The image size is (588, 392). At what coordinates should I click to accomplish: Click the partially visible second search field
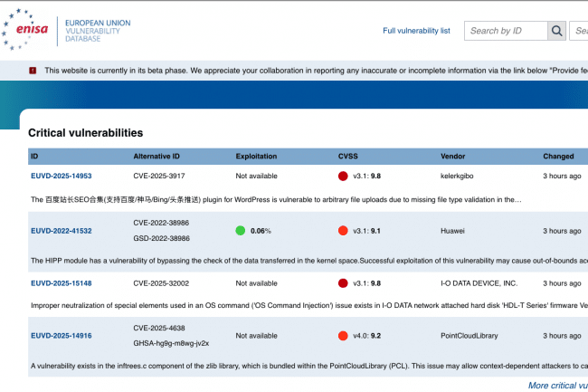point(579,31)
